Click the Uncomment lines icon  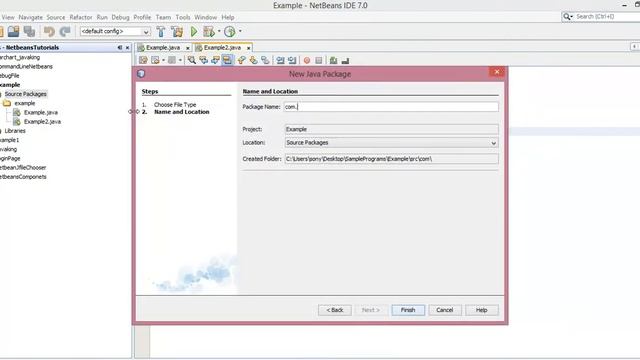[x=345, y=60]
